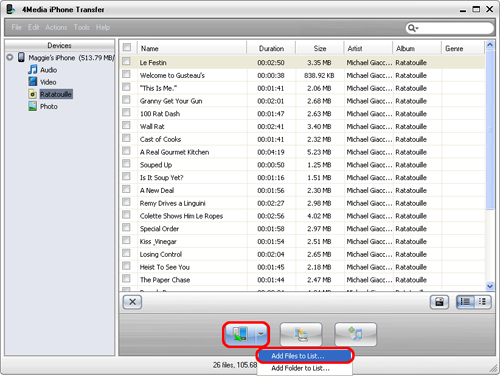Toggle the select-all checkbox in header
500x376 pixels.
(127, 47)
